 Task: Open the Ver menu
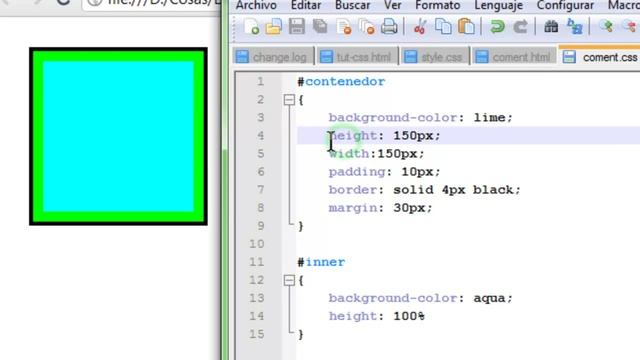tap(392, 5)
